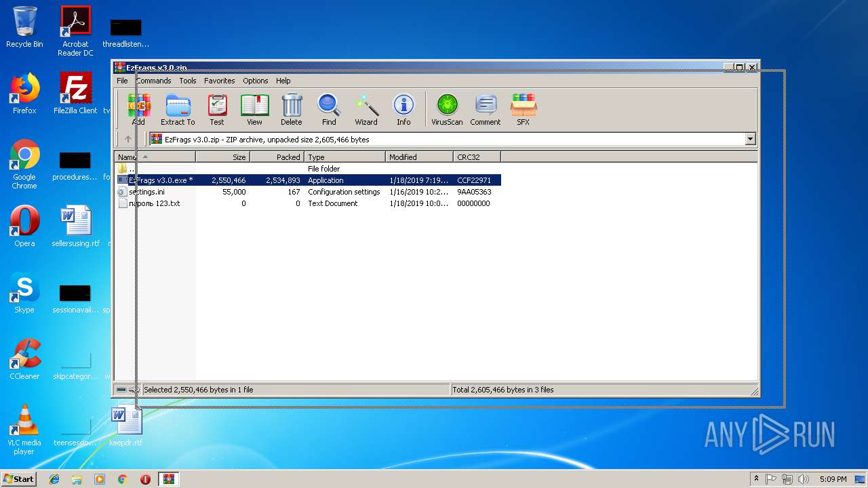Sort by Packed column header
This screenshot has height=488, width=868.
click(x=277, y=157)
